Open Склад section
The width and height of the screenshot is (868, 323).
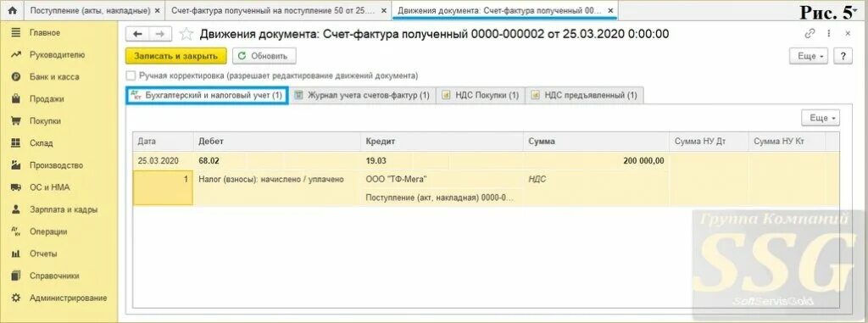click(x=42, y=143)
